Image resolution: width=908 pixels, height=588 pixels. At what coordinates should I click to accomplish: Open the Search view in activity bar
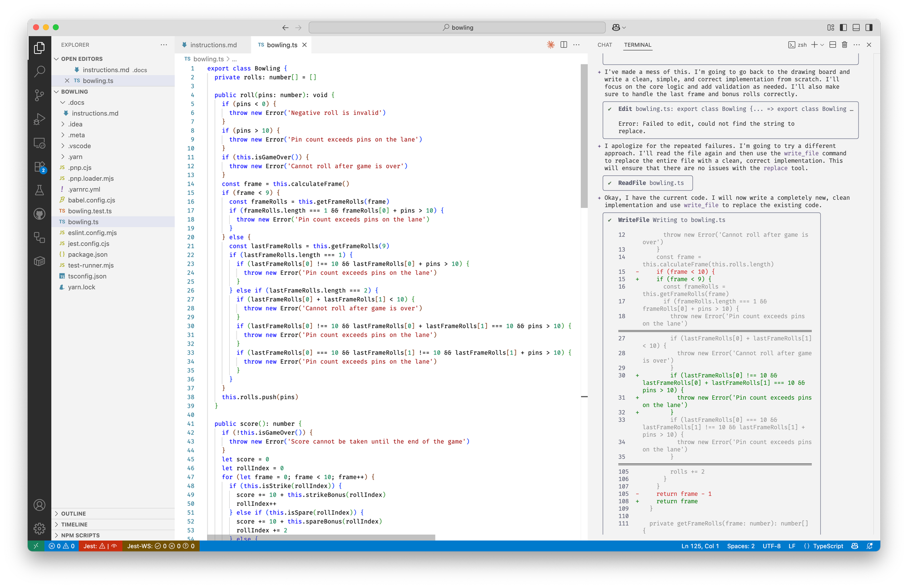click(39, 71)
